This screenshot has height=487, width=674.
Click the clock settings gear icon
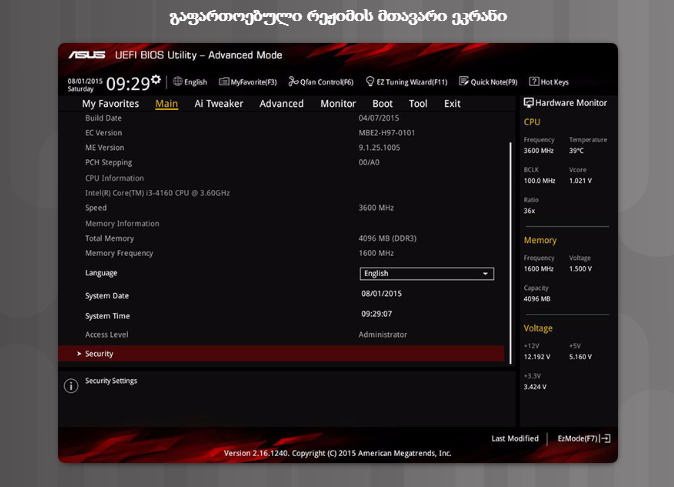[157, 81]
